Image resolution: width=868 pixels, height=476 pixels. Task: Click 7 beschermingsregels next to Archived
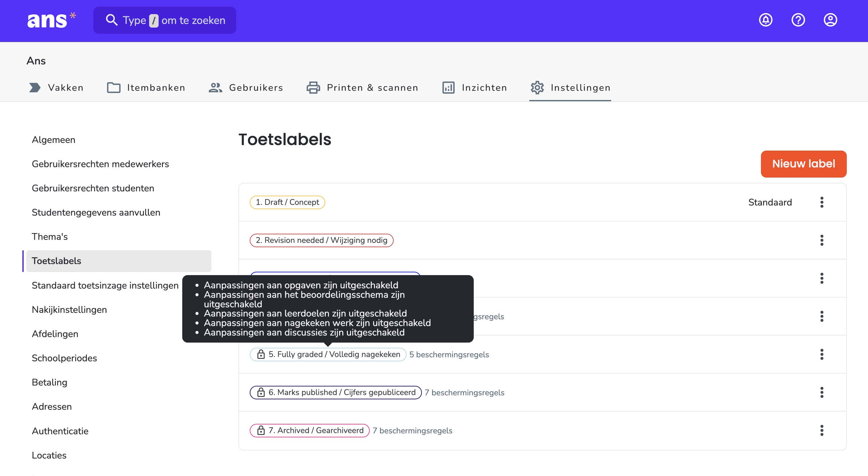click(412, 431)
